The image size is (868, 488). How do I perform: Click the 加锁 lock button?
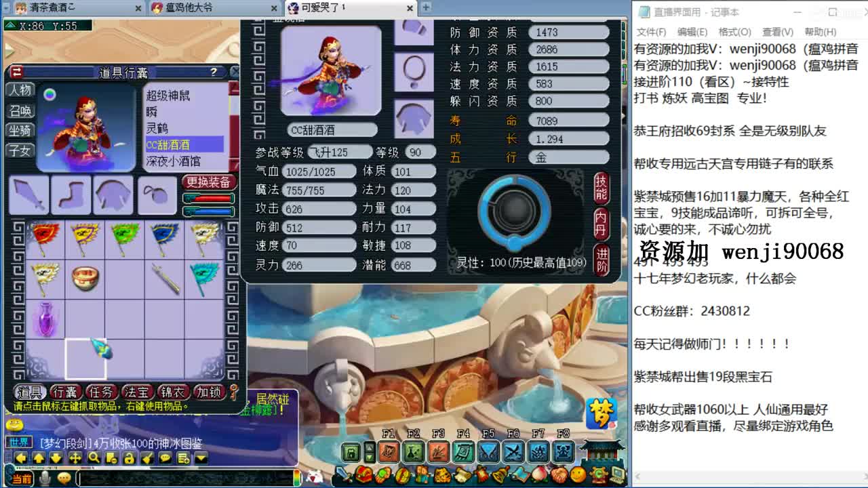(210, 392)
